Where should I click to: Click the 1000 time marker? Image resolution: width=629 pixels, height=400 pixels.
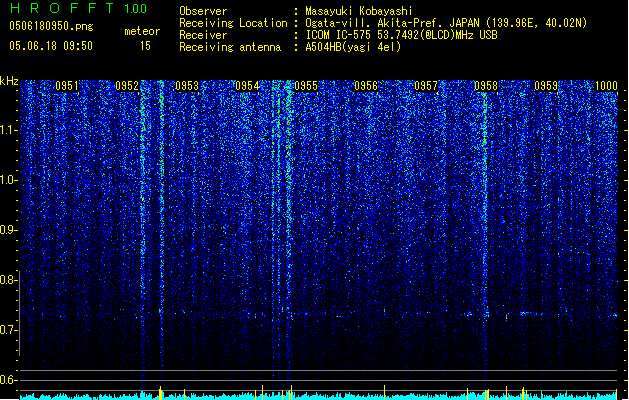pyautogui.click(x=606, y=86)
